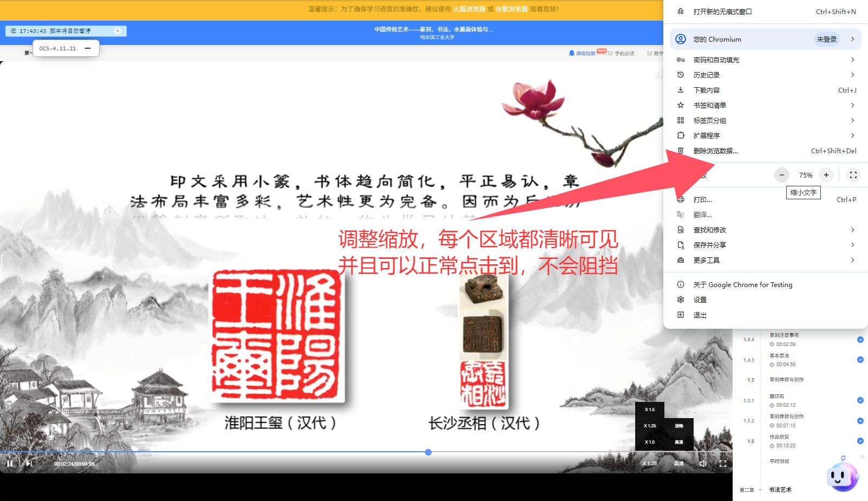Select X 1.5 playback speed
This screenshot has width=868, height=501.
pyautogui.click(x=649, y=409)
